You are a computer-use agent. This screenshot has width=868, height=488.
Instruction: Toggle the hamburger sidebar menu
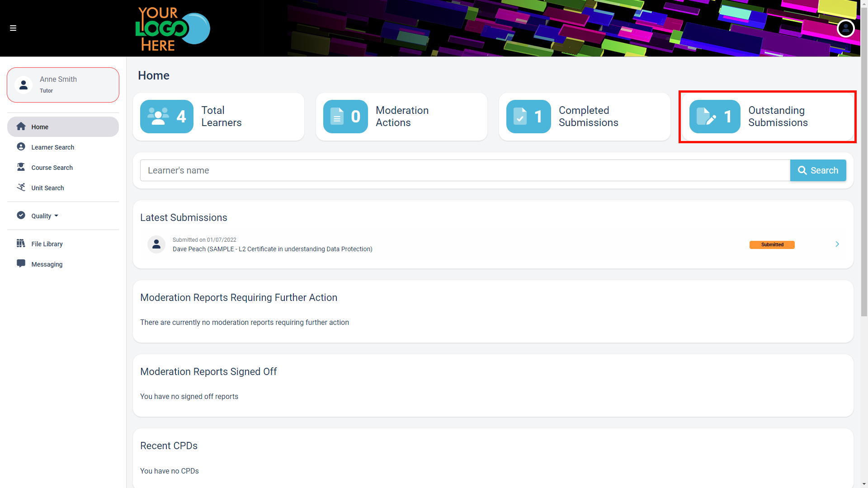point(13,28)
